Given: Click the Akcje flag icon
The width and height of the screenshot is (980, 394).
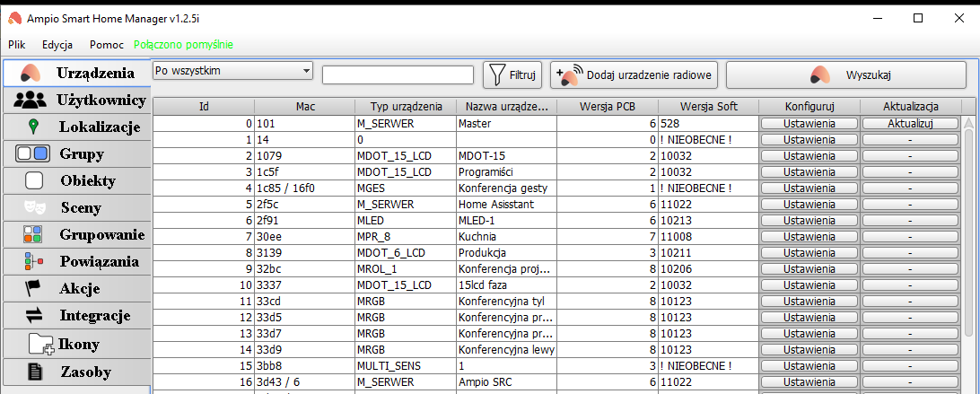Looking at the screenshot, I should [33, 288].
